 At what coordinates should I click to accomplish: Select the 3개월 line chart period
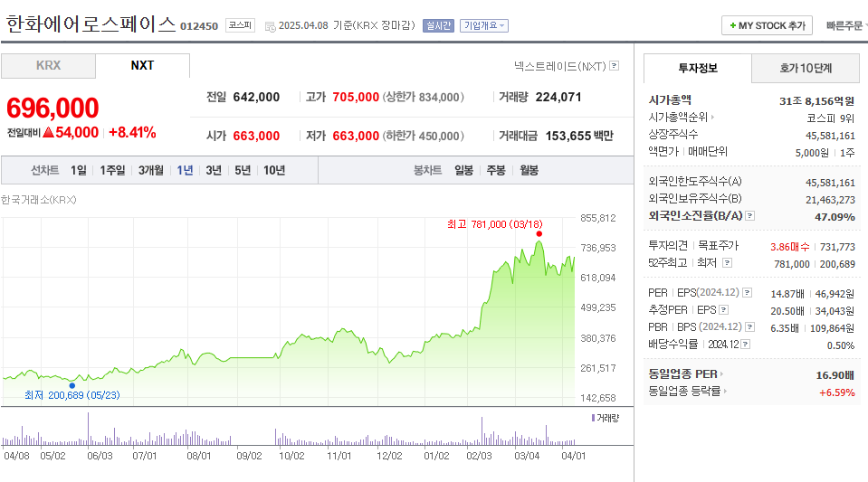tap(150, 170)
